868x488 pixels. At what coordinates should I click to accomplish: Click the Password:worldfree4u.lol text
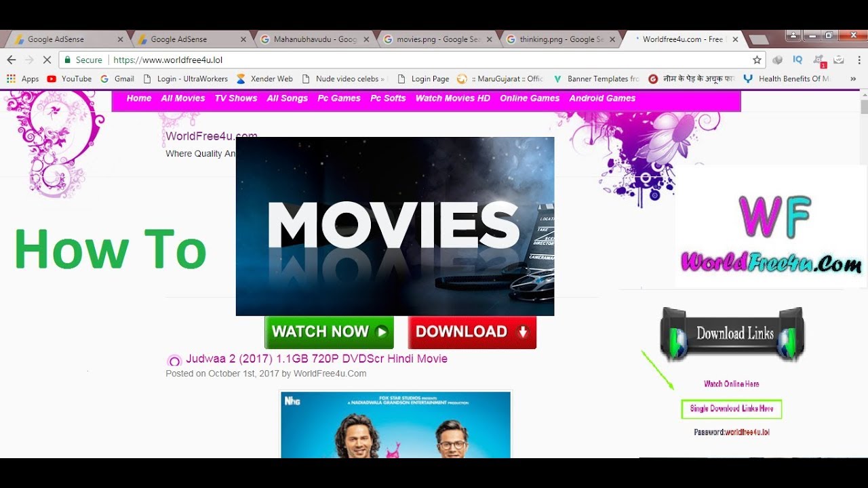point(732,432)
